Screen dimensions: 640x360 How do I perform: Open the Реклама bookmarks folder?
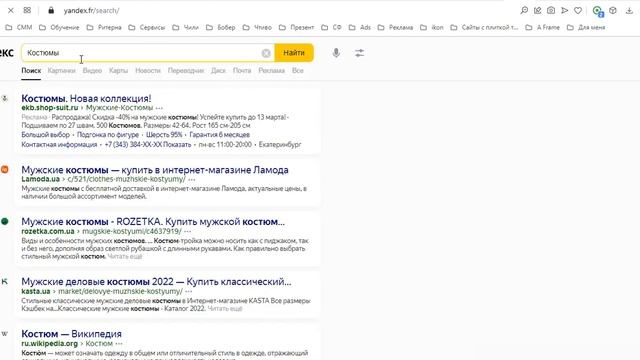396,27
